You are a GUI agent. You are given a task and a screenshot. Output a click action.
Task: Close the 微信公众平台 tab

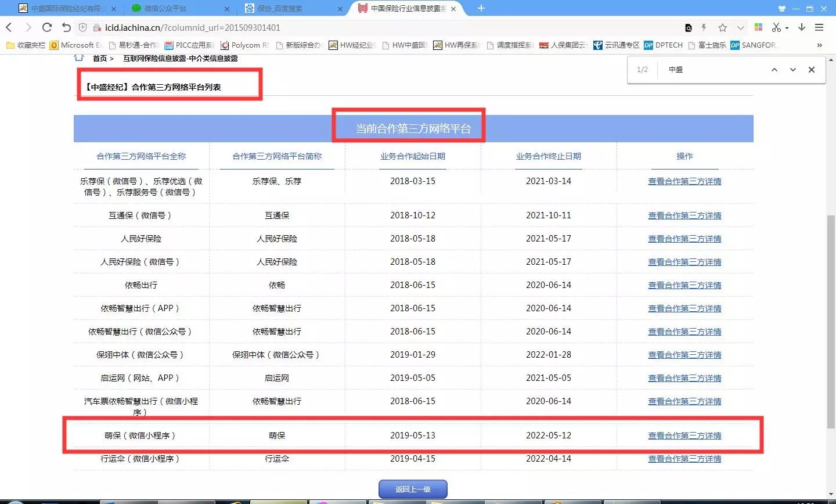[227, 9]
